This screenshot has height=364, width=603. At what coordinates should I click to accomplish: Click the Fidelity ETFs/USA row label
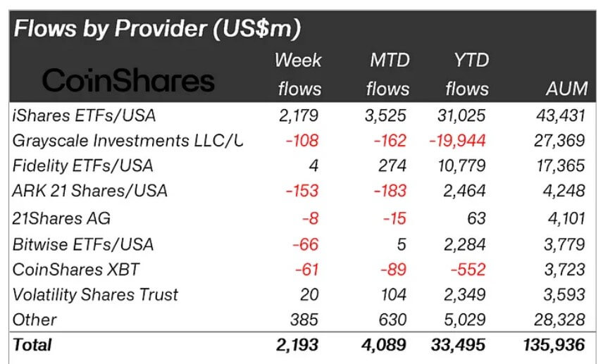pos(82,165)
